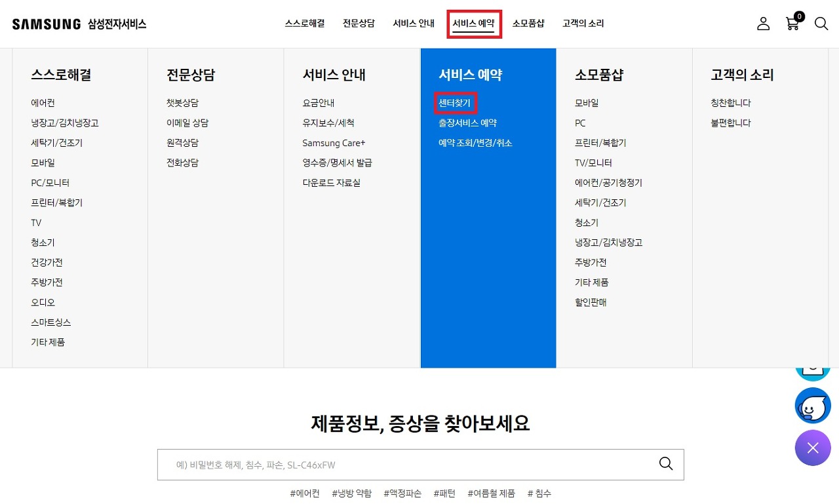Viewport: 839px width, 504px height.
Task: Open 전문상담 in top navigation
Action: pyautogui.click(x=359, y=24)
